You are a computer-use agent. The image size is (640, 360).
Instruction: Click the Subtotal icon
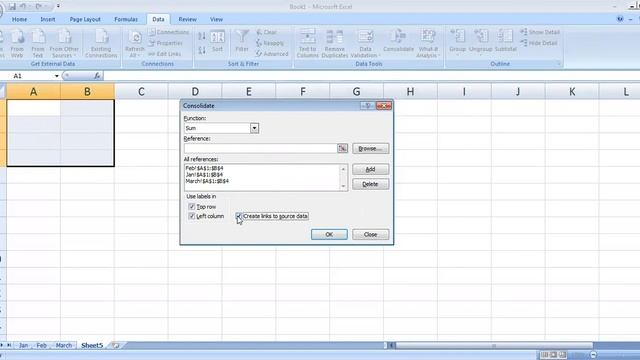(505, 36)
